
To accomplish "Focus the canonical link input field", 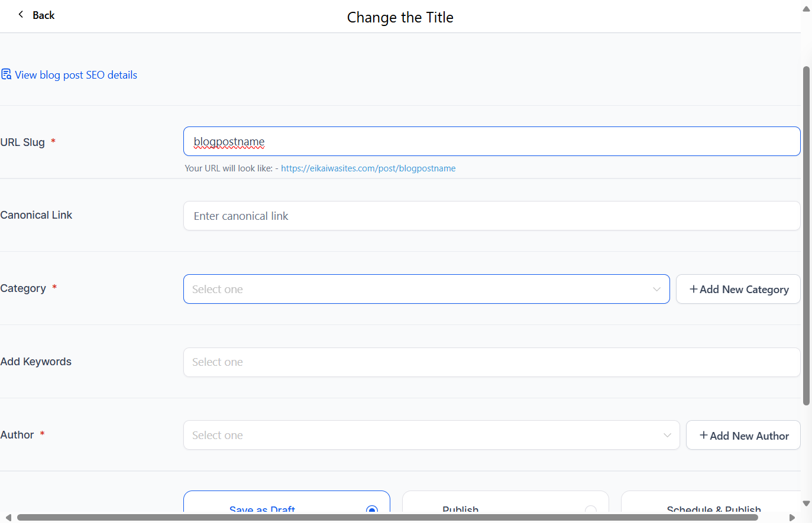I will [x=491, y=216].
